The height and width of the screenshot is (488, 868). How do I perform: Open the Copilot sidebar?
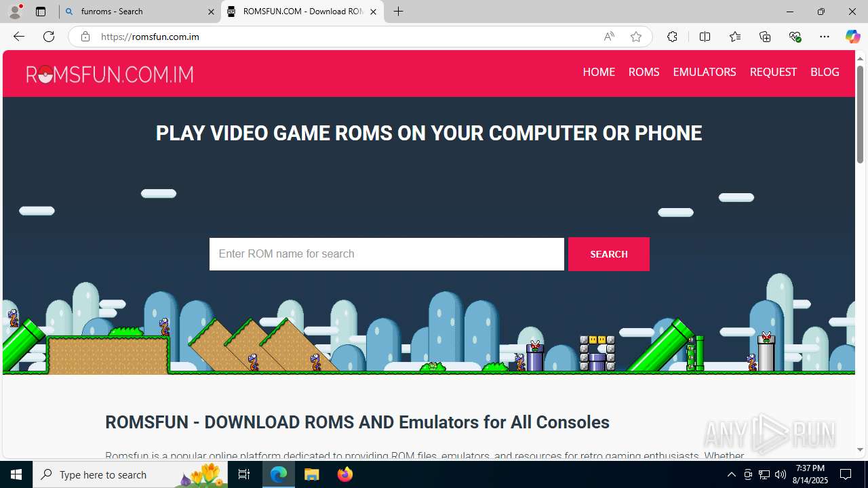(x=852, y=37)
